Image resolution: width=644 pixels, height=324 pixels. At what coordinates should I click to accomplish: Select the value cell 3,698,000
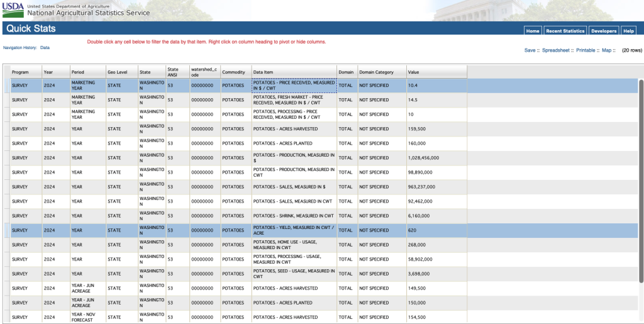coord(436,274)
